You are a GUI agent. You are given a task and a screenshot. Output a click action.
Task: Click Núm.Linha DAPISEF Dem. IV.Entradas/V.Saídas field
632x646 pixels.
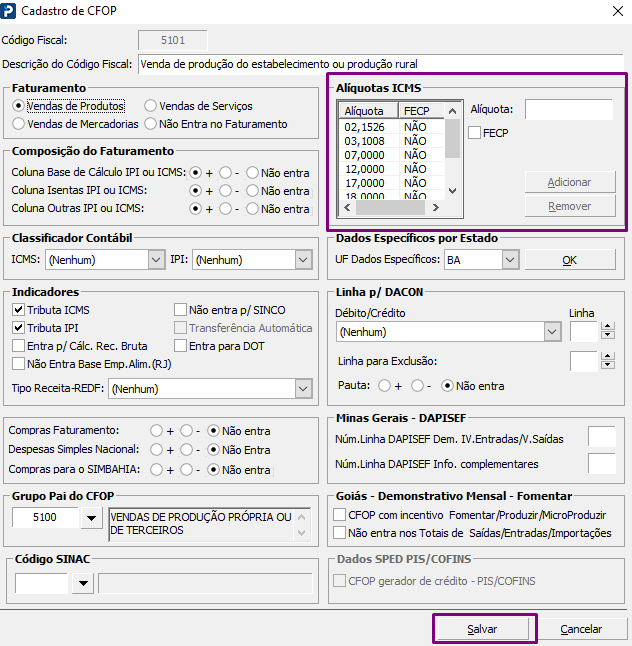(x=602, y=436)
